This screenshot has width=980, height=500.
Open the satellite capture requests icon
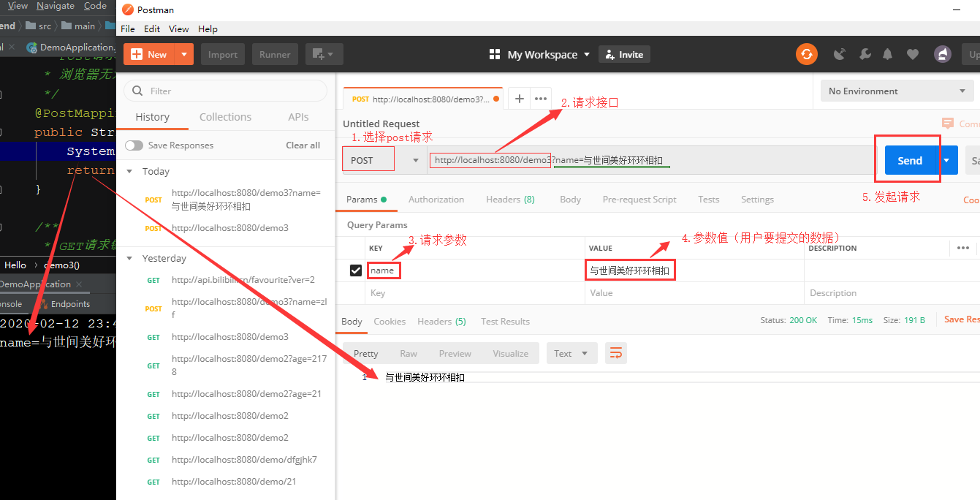[x=840, y=54]
